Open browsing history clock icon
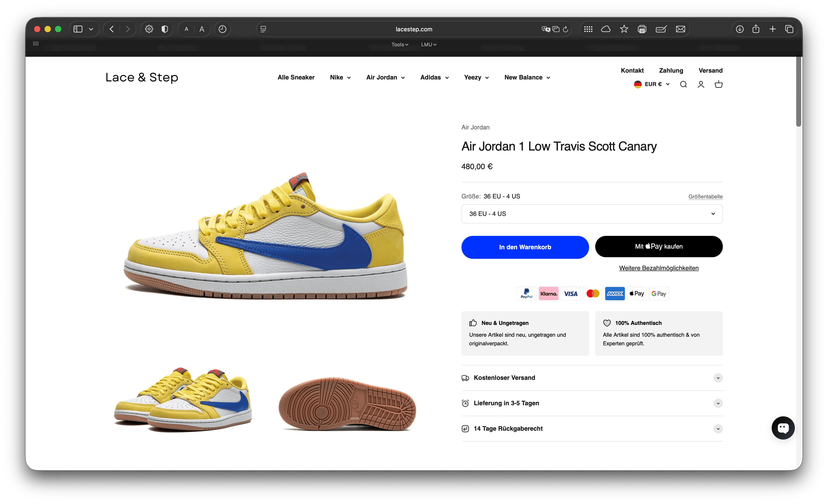Viewport: 828px width, 504px height. pyautogui.click(x=223, y=29)
